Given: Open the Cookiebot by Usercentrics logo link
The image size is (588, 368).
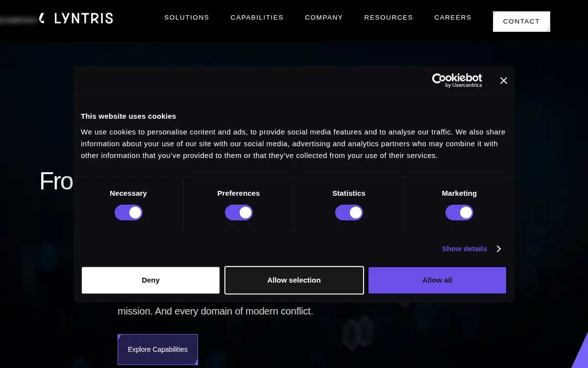Looking at the screenshot, I should coord(457,80).
